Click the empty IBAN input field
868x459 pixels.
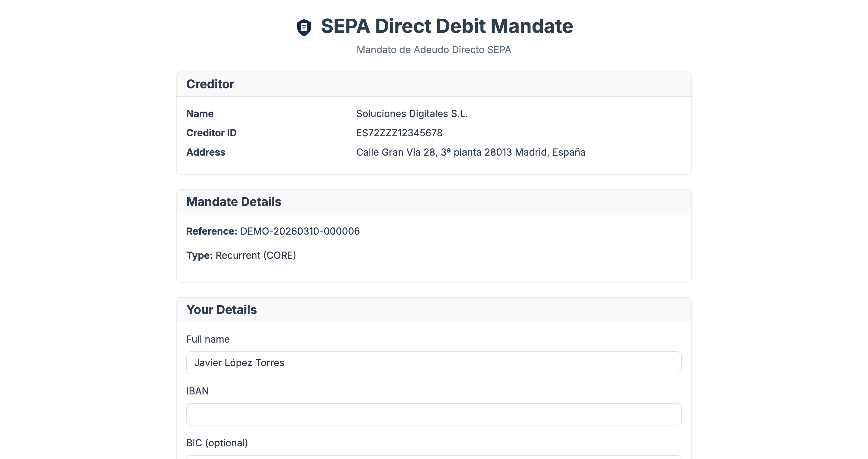434,414
